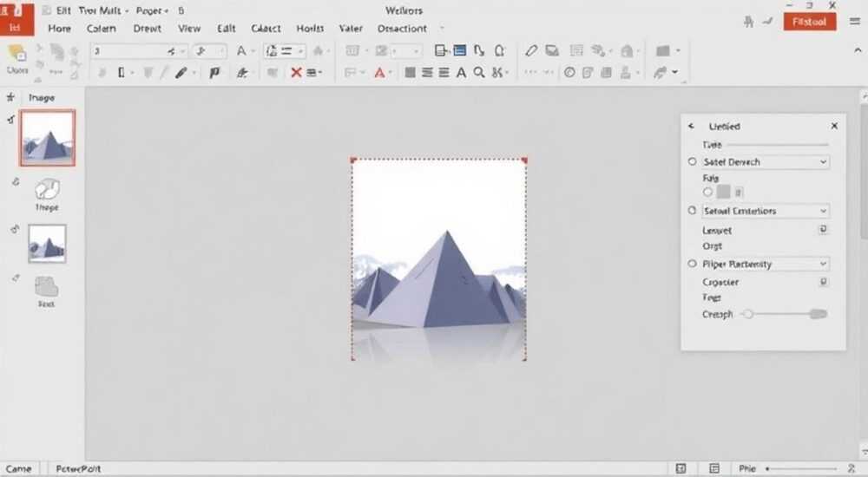Click the red X delete icon
This screenshot has height=477, width=868.
296,73
